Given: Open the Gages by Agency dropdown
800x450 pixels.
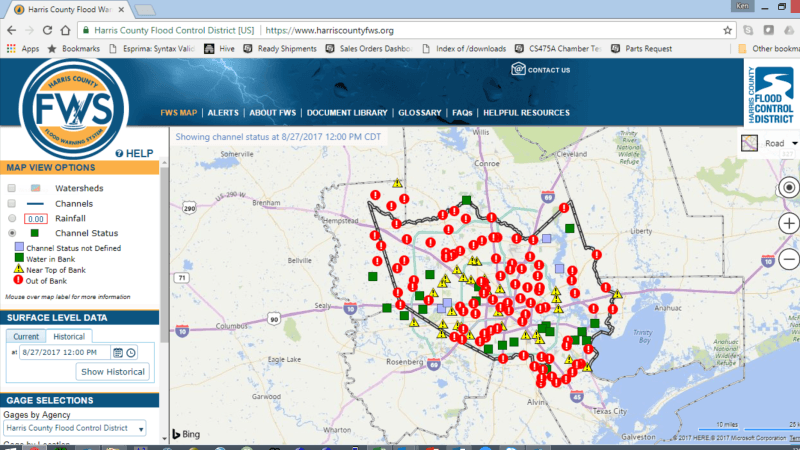Looking at the screenshot, I should [74, 428].
